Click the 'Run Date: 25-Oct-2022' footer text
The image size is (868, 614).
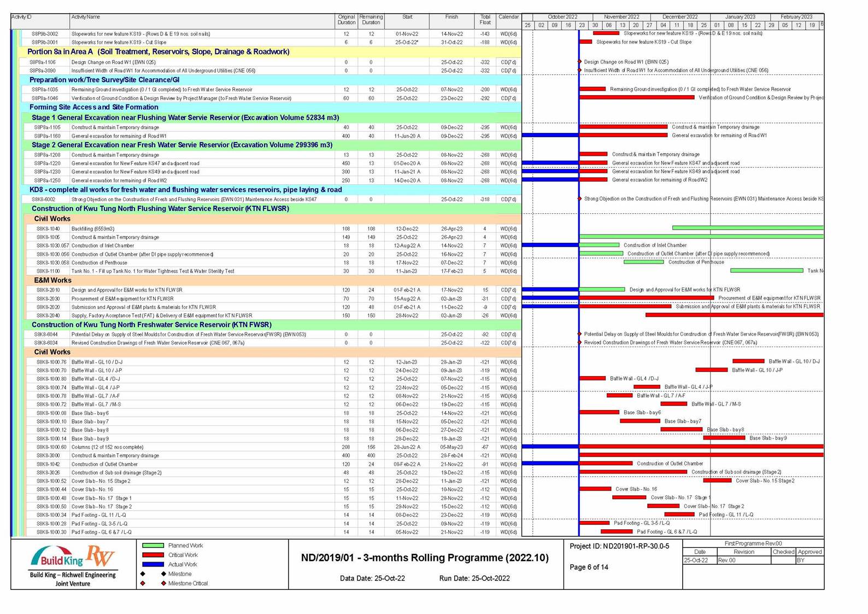point(474,578)
